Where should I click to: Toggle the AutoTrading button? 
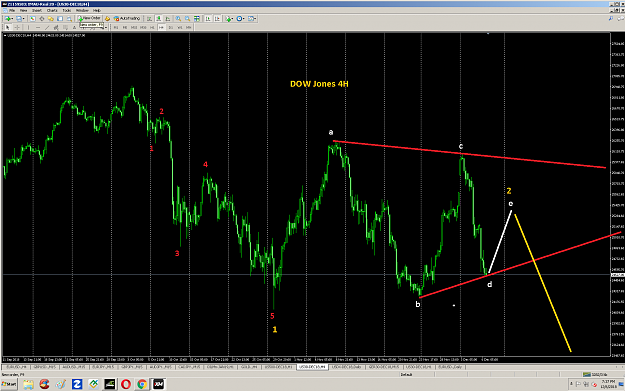click(x=128, y=18)
